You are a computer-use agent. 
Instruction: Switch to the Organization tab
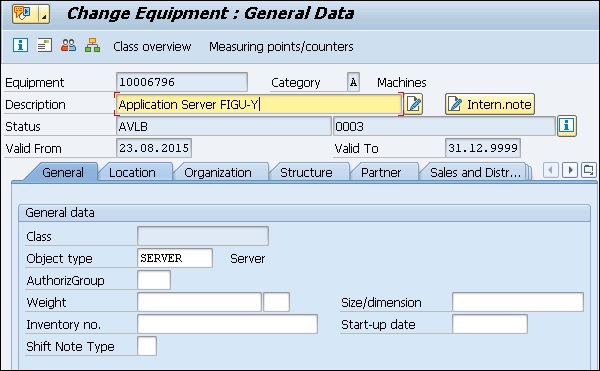pos(218,172)
